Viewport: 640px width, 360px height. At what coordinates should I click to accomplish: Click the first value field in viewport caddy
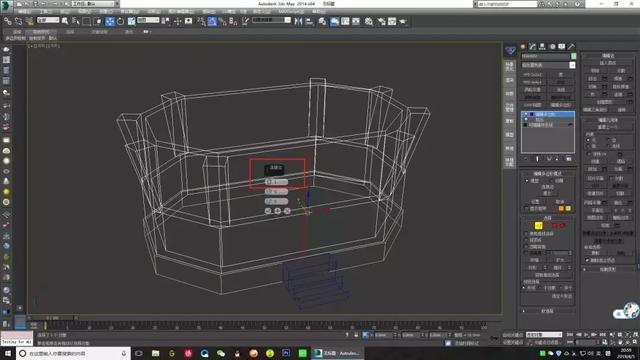click(x=276, y=182)
